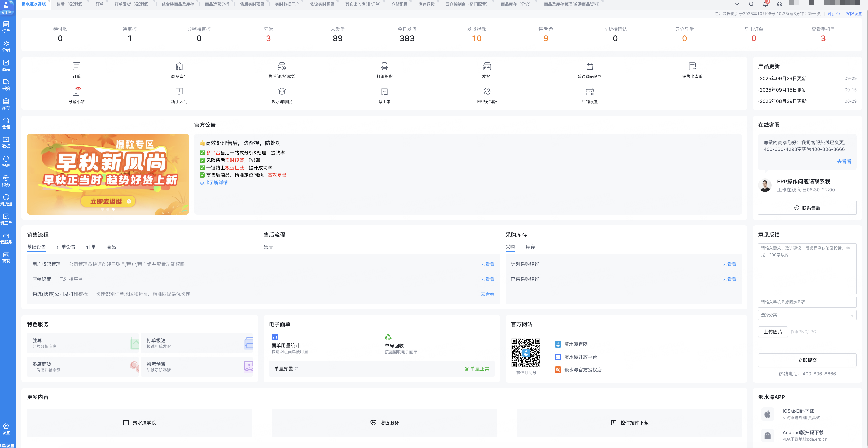This screenshot has height=448, width=868.
Task: Open 售后(退货退款) shortcut icon
Action: pyautogui.click(x=282, y=66)
